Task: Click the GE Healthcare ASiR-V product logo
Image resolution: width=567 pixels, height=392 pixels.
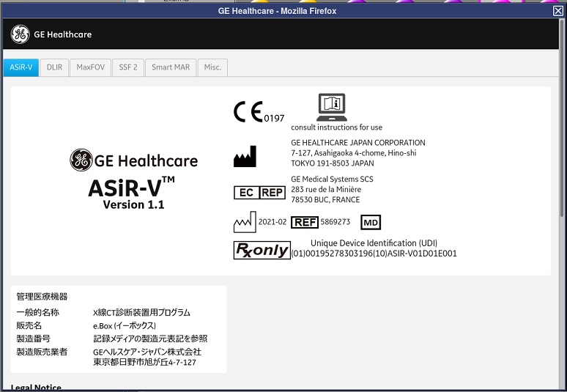Action: pos(133,160)
